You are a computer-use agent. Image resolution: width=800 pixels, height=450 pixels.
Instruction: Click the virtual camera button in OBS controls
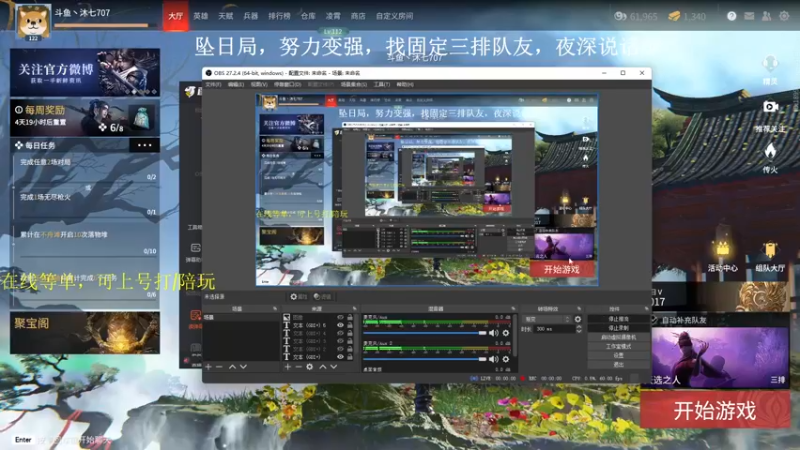(618, 337)
